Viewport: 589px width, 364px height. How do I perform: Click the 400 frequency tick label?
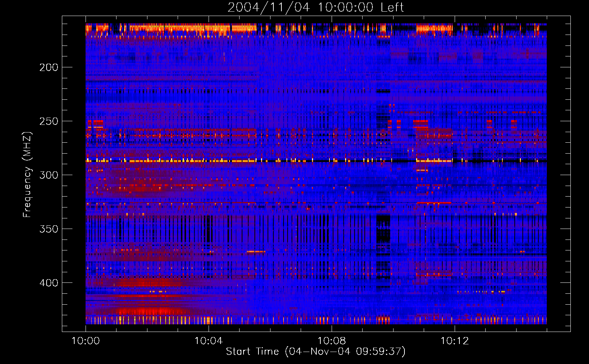tap(49, 283)
